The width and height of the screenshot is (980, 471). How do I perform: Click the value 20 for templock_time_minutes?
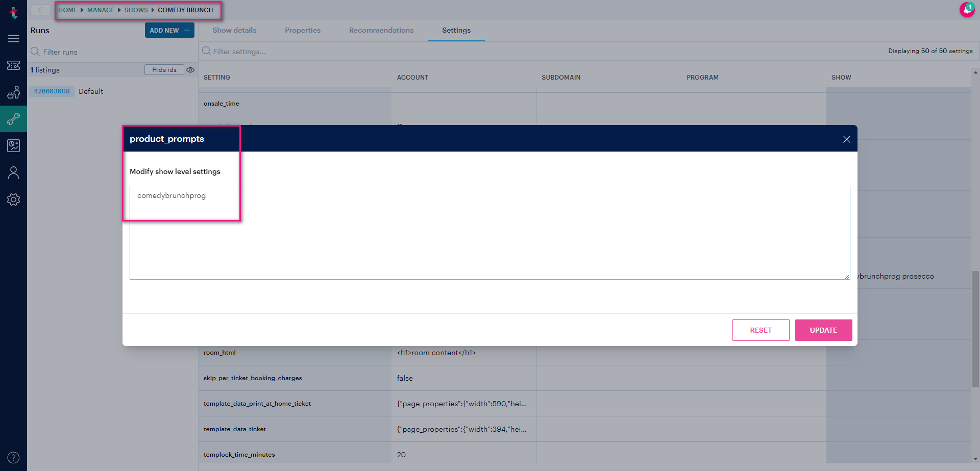click(401, 455)
